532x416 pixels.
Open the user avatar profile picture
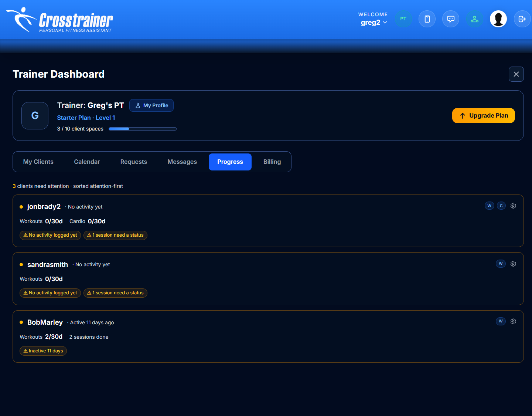pos(498,19)
